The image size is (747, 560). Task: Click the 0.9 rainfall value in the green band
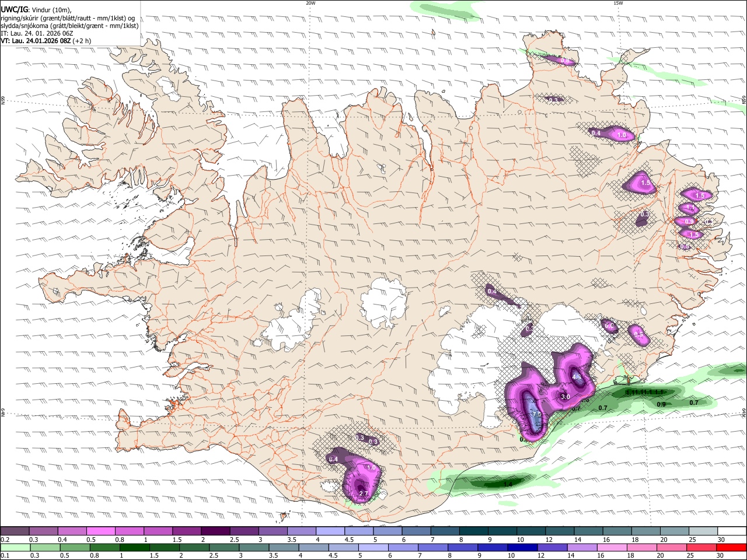click(661, 404)
